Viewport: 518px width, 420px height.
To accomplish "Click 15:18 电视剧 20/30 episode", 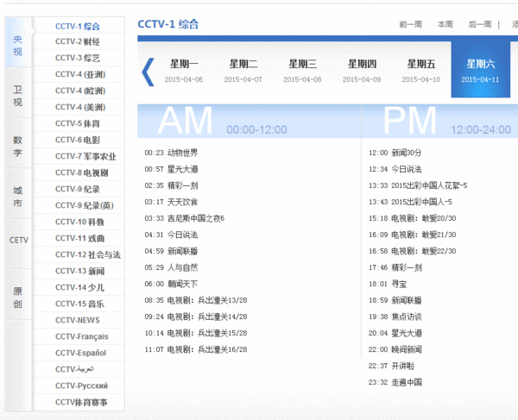I will coord(413,218).
